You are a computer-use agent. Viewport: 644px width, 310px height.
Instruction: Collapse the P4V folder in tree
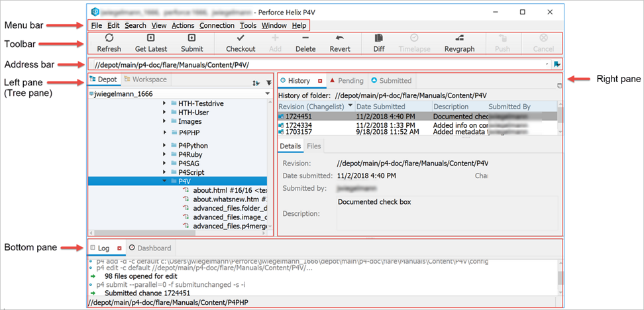click(164, 181)
